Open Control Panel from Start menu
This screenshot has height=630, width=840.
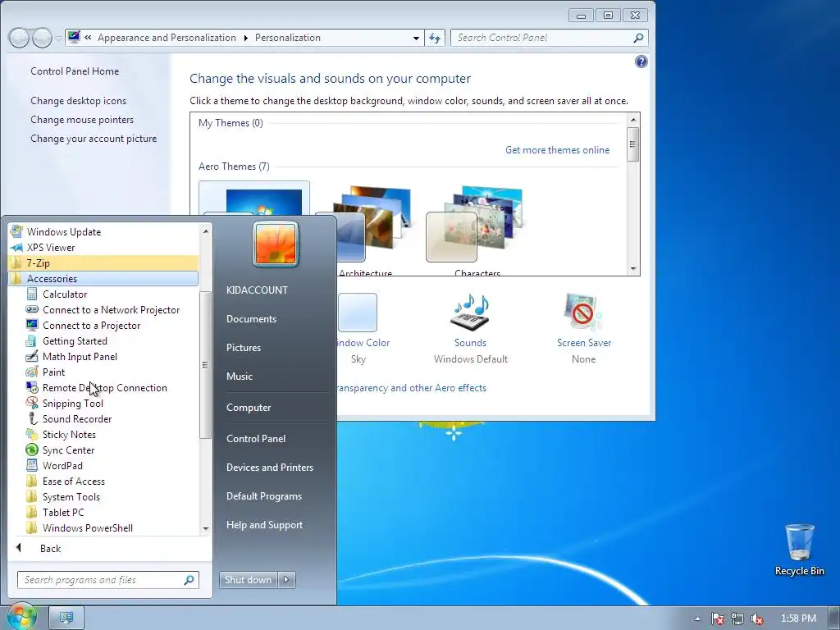tap(256, 438)
